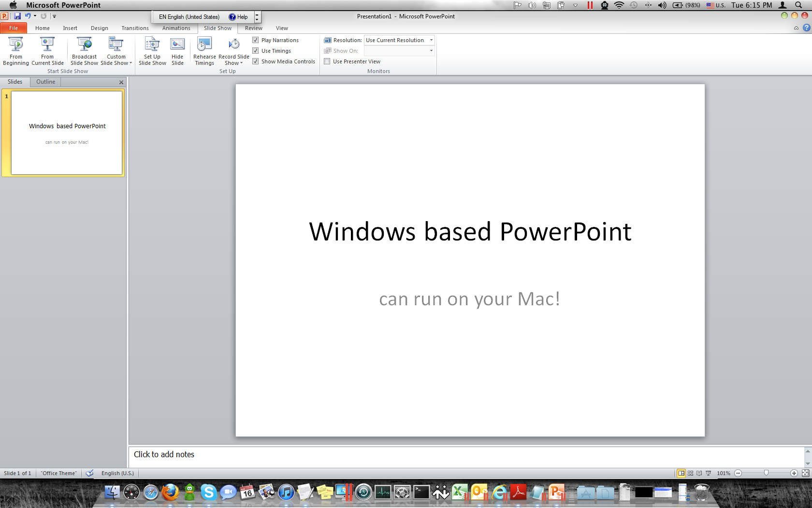Screen dimensions: 812x508
Task: Switch to the Design tab
Action: [100, 28]
